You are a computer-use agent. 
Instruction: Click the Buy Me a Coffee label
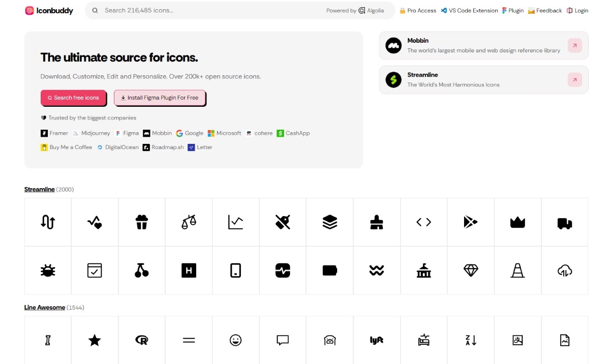pyautogui.click(x=67, y=147)
